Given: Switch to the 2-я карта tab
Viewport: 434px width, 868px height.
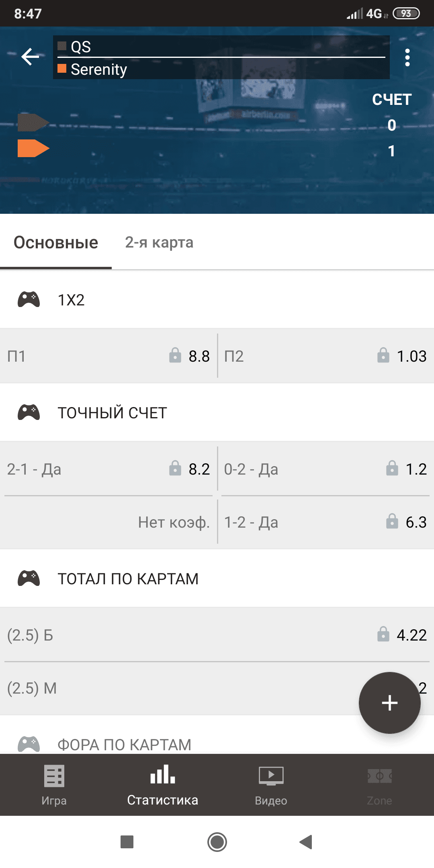Looking at the screenshot, I should click(159, 243).
